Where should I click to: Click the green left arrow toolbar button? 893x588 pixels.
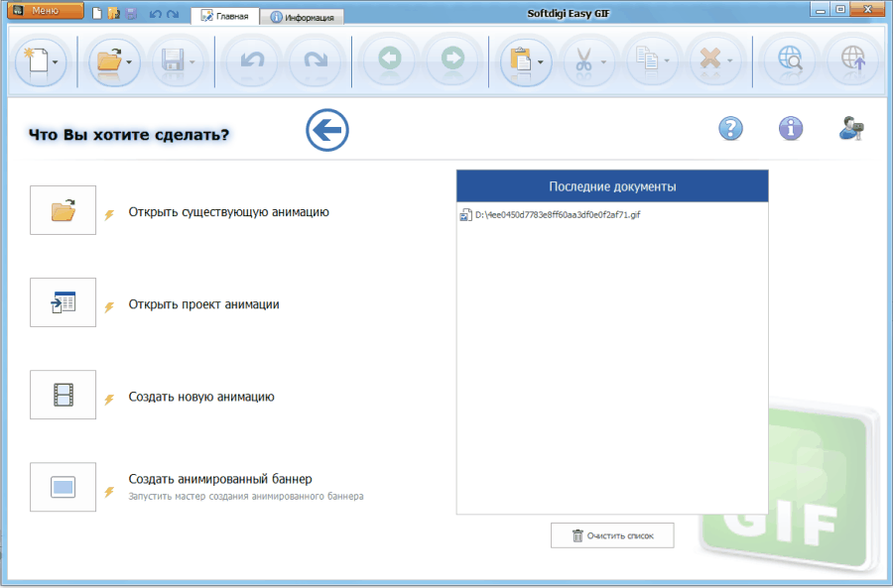click(390, 59)
